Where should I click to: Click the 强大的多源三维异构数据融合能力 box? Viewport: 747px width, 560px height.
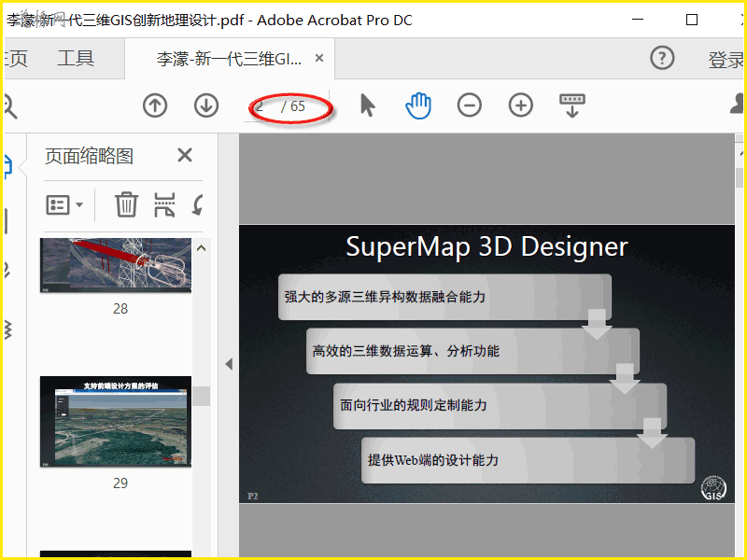pos(444,297)
